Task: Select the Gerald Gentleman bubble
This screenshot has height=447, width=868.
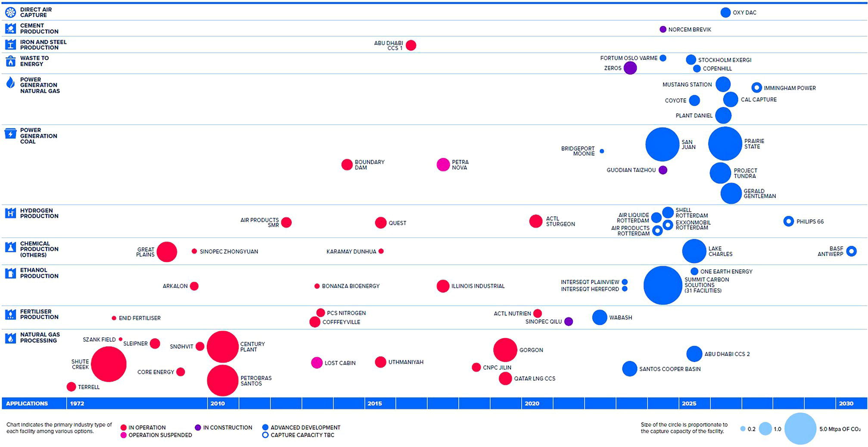Action: click(x=731, y=193)
